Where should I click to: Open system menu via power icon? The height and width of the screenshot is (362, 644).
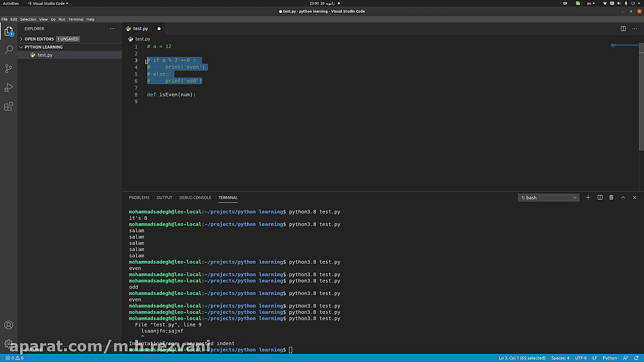(633, 3)
